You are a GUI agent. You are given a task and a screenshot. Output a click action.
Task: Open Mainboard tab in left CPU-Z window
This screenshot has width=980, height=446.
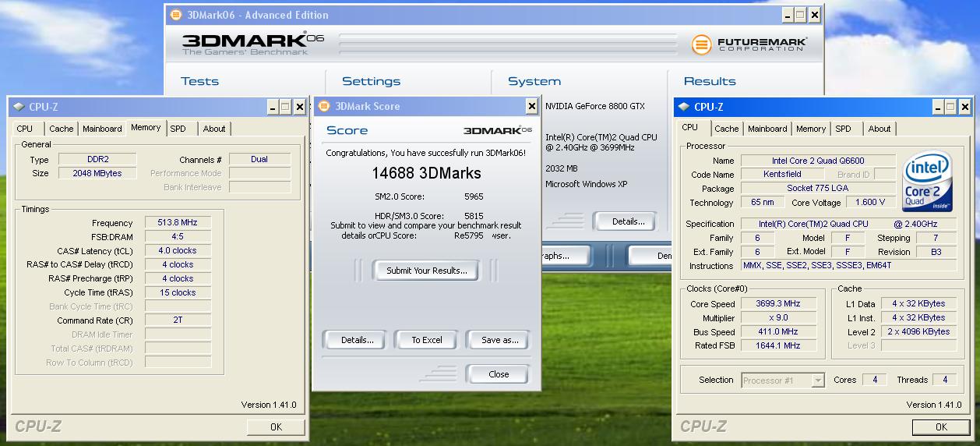[x=102, y=129]
